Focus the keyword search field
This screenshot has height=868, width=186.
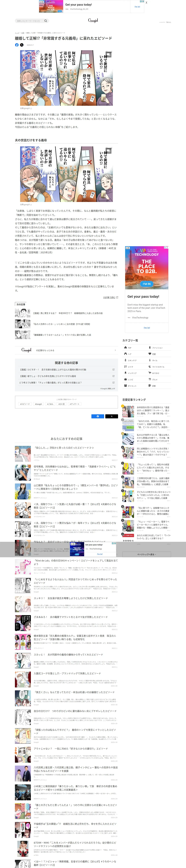click(30, 21)
